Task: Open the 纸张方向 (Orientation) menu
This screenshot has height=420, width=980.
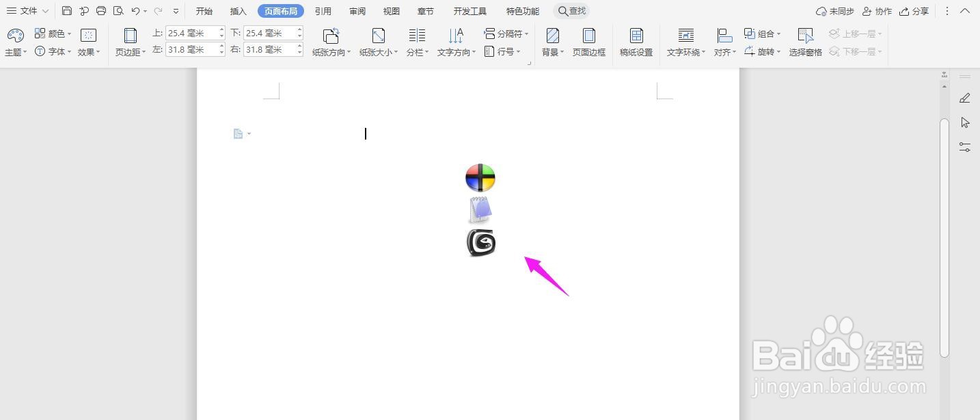Action: pyautogui.click(x=331, y=42)
